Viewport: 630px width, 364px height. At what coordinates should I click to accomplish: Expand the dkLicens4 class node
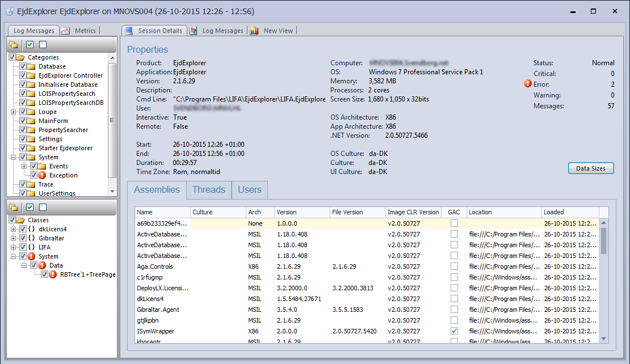[14, 229]
